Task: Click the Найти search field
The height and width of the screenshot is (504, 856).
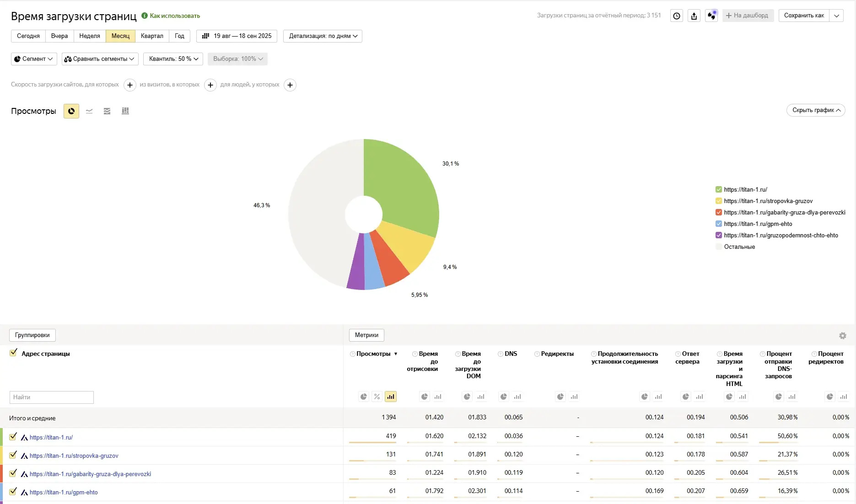Action: (x=52, y=397)
